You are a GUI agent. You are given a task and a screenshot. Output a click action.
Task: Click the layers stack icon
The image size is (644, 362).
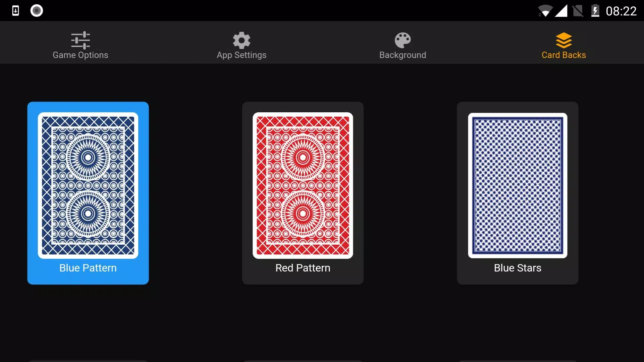click(563, 40)
